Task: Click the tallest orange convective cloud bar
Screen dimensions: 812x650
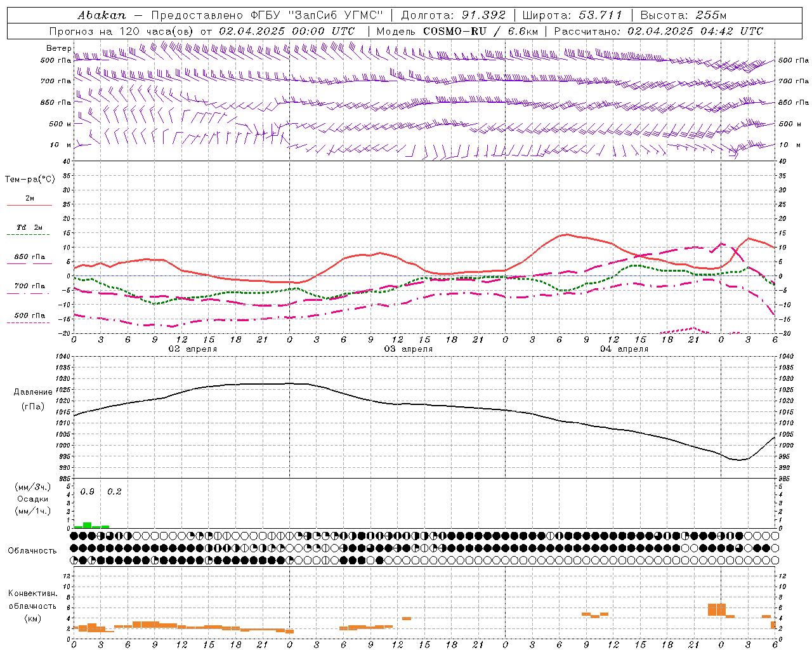Action: pos(717,609)
